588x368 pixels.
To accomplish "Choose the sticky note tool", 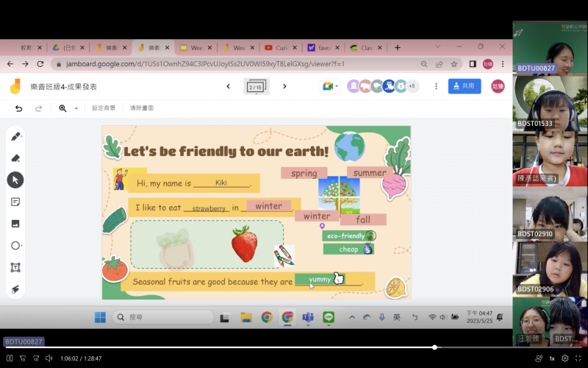I will [x=15, y=202].
